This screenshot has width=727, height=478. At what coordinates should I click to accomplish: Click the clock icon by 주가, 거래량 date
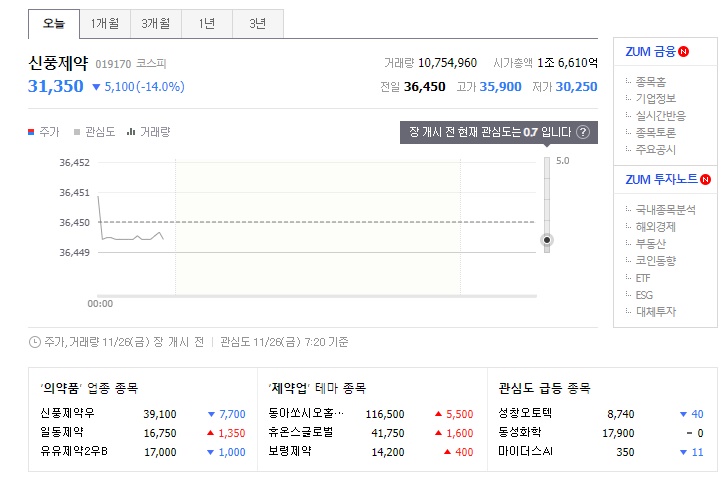(35, 343)
